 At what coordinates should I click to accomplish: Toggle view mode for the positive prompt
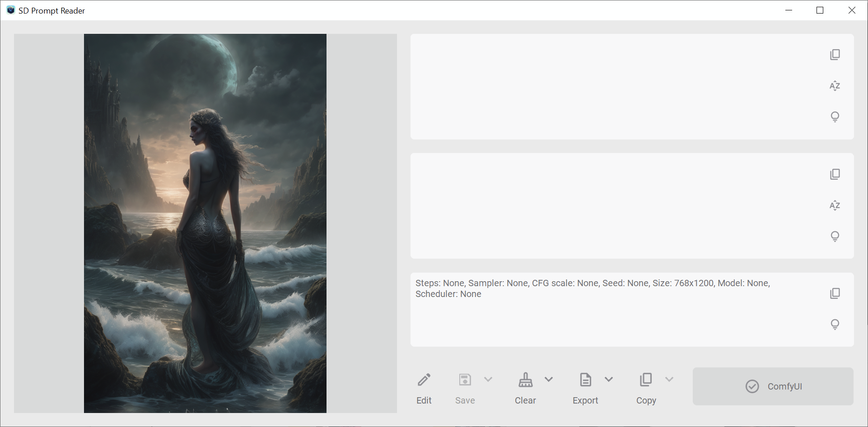835,116
